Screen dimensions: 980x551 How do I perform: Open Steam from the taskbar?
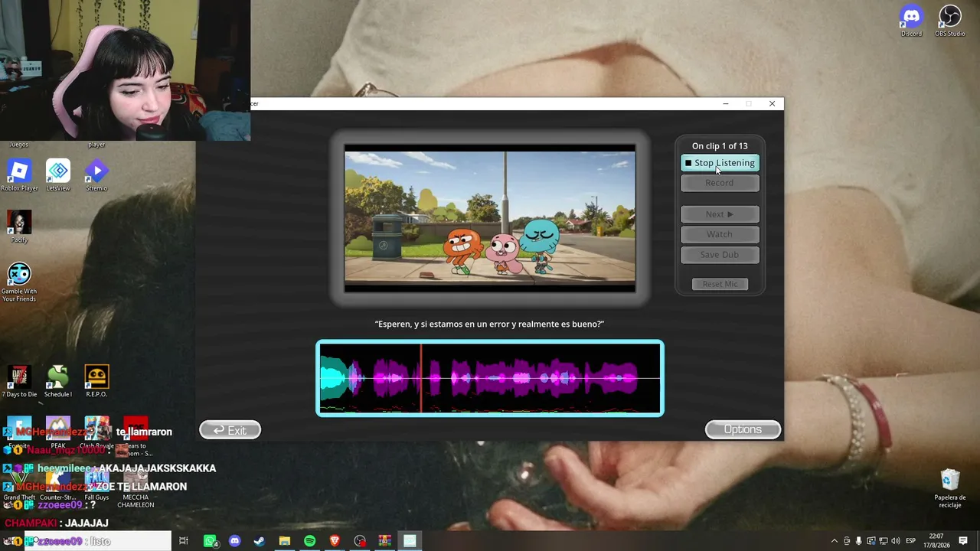tap(260, 541)
